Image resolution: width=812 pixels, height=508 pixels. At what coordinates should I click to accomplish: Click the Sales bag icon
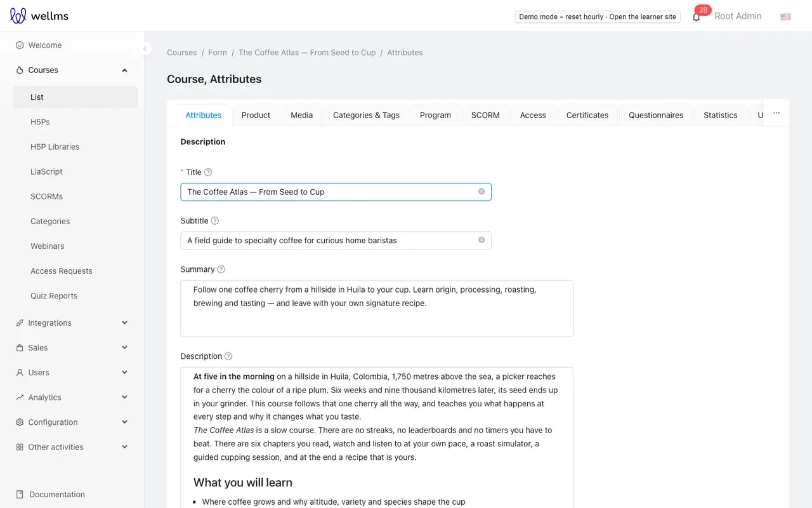tap(20, 348)
